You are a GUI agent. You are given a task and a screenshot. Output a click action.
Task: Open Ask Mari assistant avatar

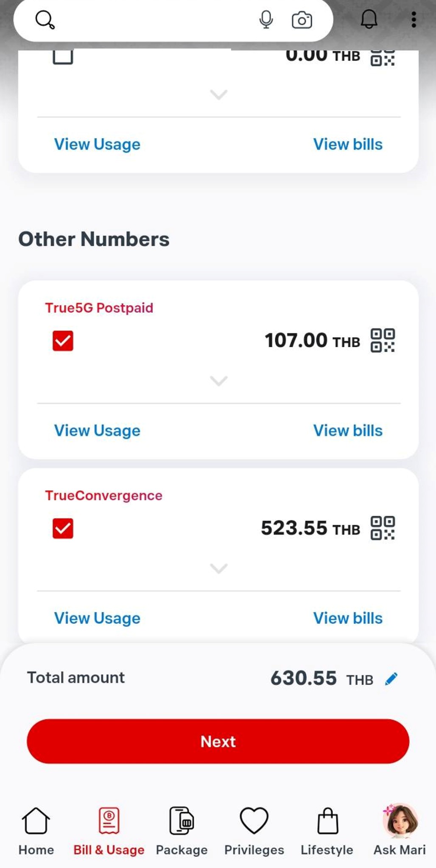coord(400,821)
